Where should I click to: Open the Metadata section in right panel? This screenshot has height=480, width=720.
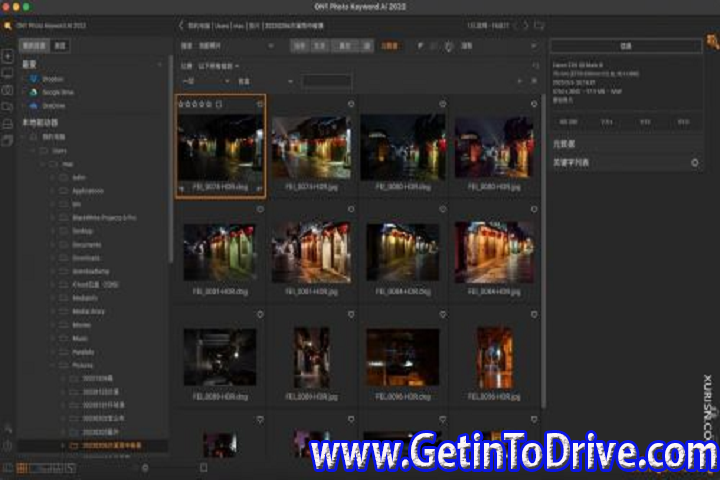click(x=626, y=144)
